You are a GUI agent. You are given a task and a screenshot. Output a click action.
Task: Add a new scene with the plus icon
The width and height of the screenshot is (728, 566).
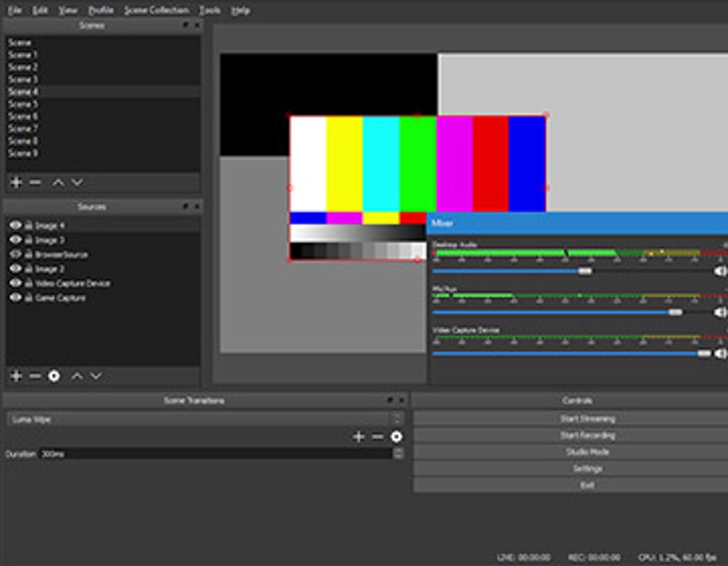point(16,183)
